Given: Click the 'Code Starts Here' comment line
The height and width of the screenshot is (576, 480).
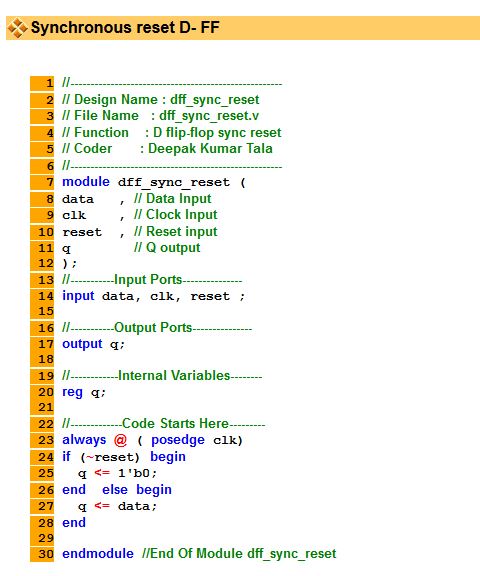Looking at the screenshot, I should [163, 424].
